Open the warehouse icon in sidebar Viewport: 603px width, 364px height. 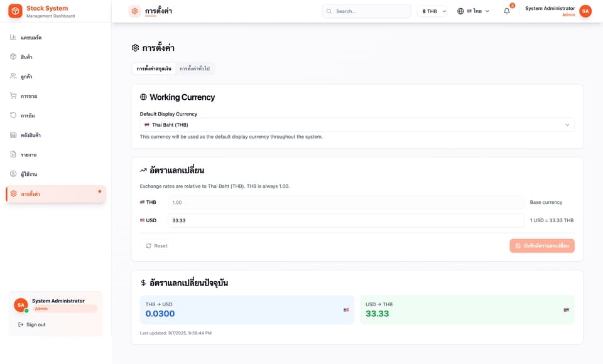(x=13, y=135)
